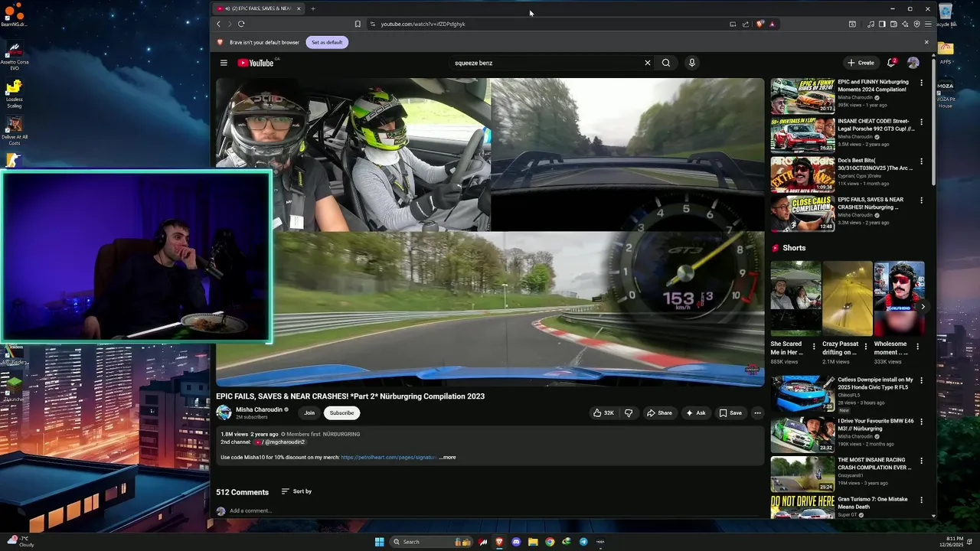
Task: Open 'Gran Turismo 7: One Mistake' thumbnail
Action: 802,507
